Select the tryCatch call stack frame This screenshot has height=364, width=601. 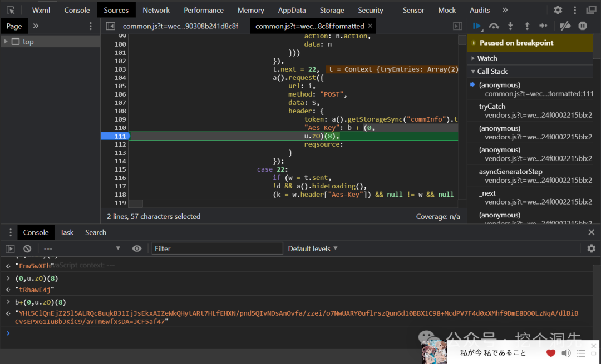click(x=492, y=106)
